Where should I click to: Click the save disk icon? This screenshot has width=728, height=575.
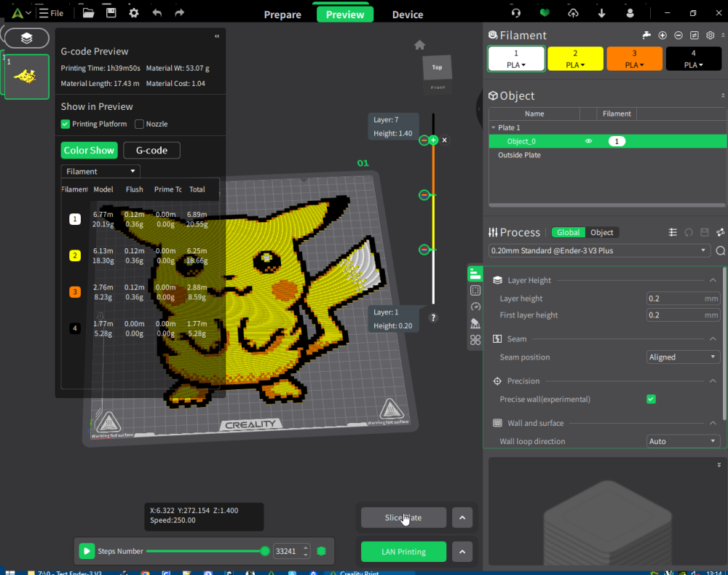click(x=111, y=13)
